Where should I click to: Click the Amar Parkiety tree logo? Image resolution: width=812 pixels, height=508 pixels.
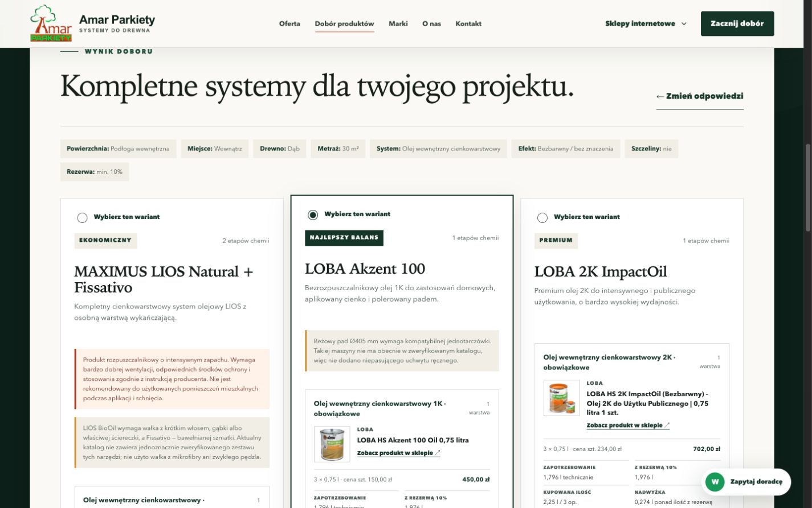(51, 23)
